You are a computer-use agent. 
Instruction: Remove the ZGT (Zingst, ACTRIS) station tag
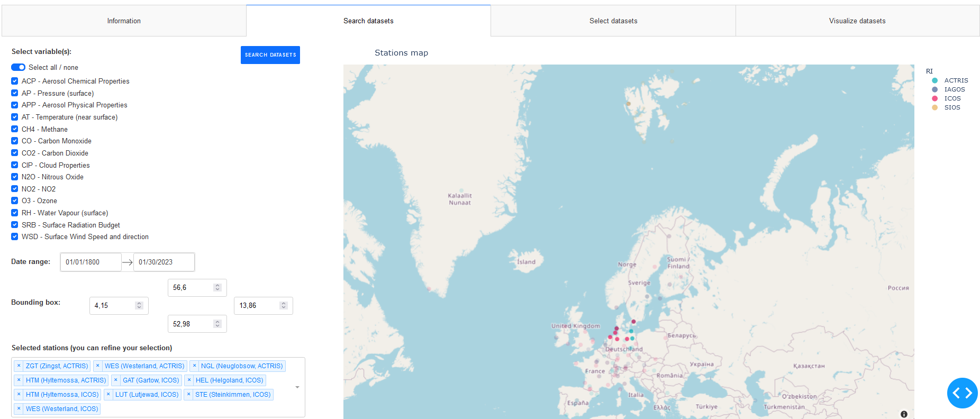click(19, 366)
